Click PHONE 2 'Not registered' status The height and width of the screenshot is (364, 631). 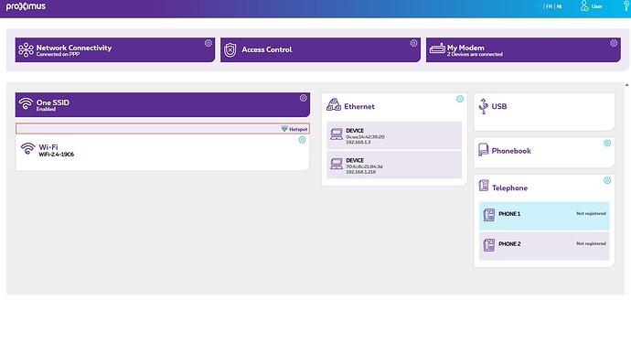click(x=591, y=243)
